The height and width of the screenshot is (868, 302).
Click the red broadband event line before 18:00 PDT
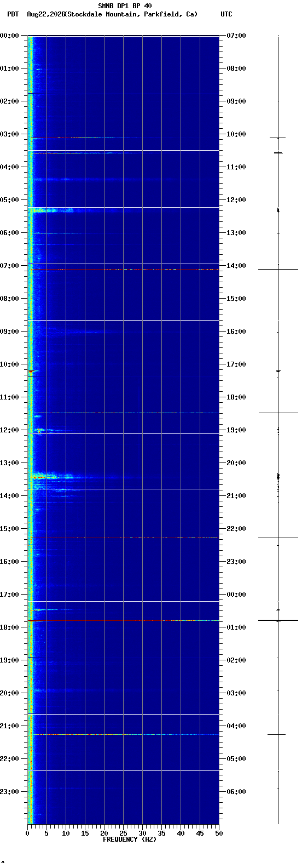coord(123,620)
